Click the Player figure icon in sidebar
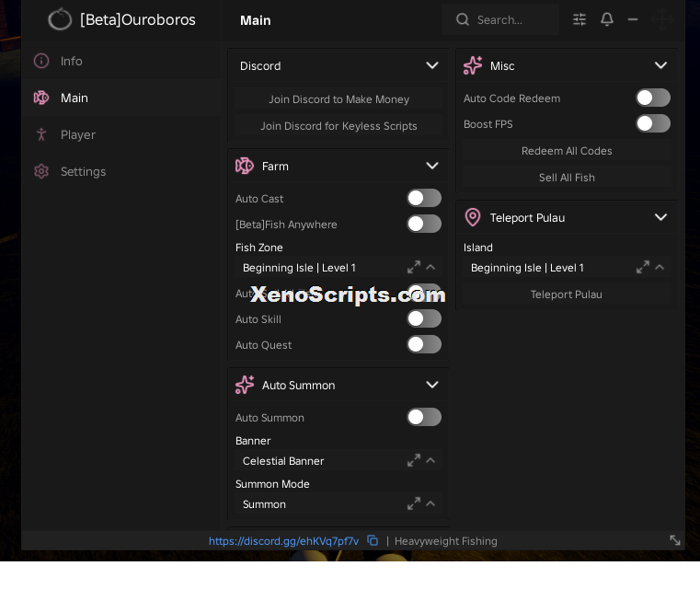Screen dimensions: 700x589 pyautogui.click(x=41, y=134)
